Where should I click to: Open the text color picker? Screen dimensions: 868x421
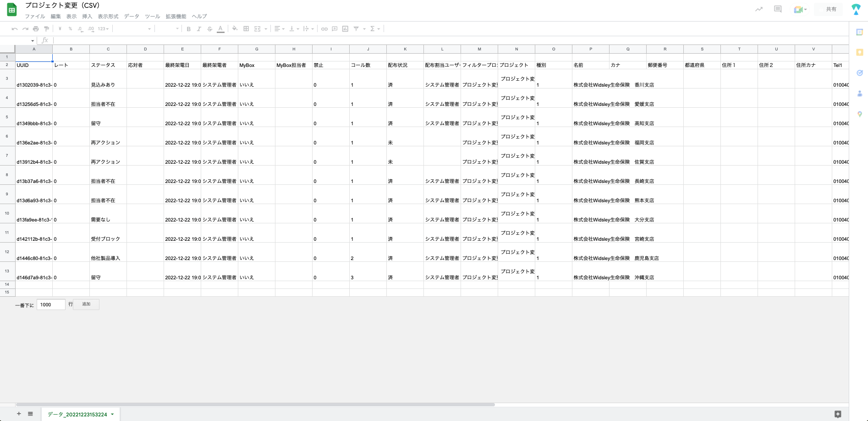pyautogui.click(x=220, y=29)
